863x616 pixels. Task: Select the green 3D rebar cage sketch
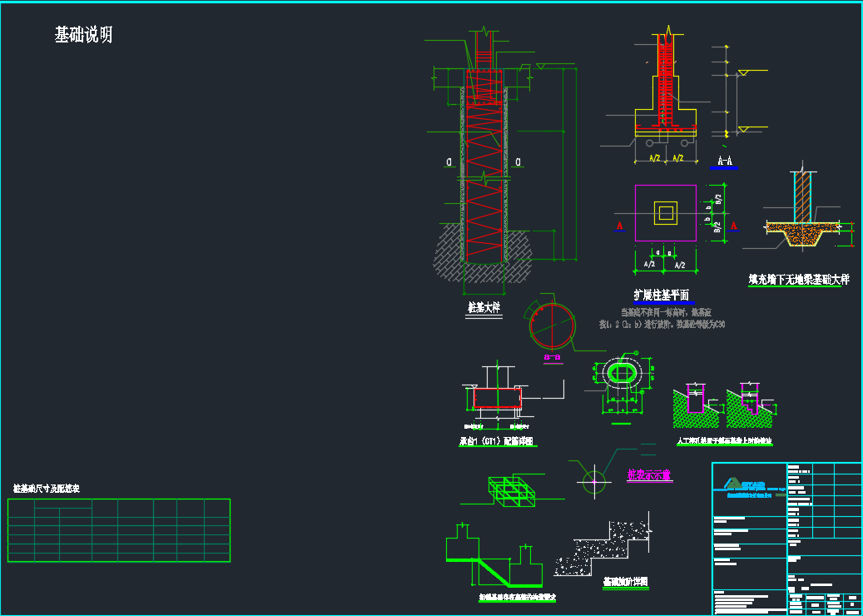[x=512, y=492]
